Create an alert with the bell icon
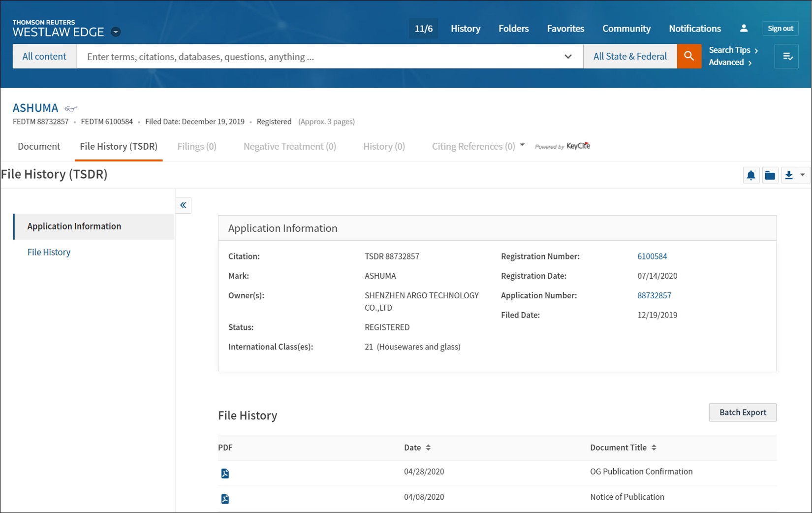 [x=751, y=175]
